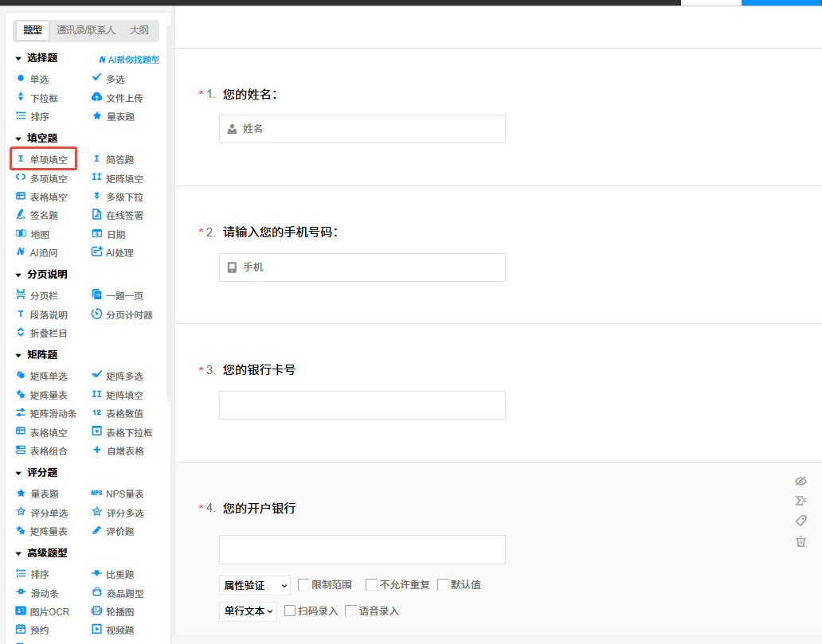Add 在线签署 online signing question
The height and width of the screenshot is (644, 822).
118,216
